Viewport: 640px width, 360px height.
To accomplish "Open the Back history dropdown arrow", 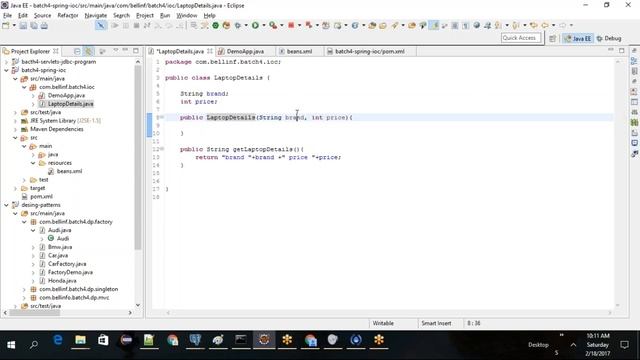I will tap(553, 26).
